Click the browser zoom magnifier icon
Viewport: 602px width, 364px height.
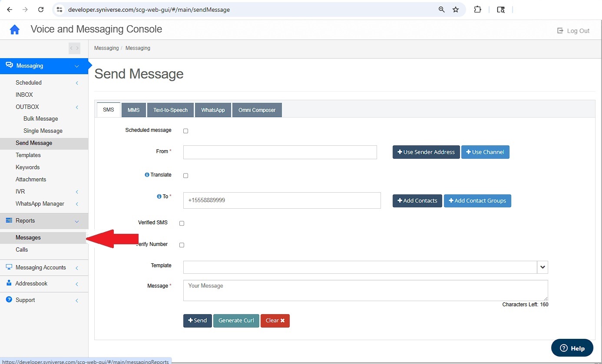(442, 10)
